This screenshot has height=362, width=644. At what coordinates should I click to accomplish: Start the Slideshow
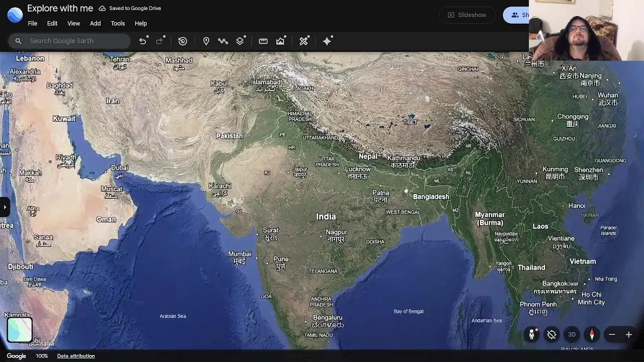tap(467, 15)
